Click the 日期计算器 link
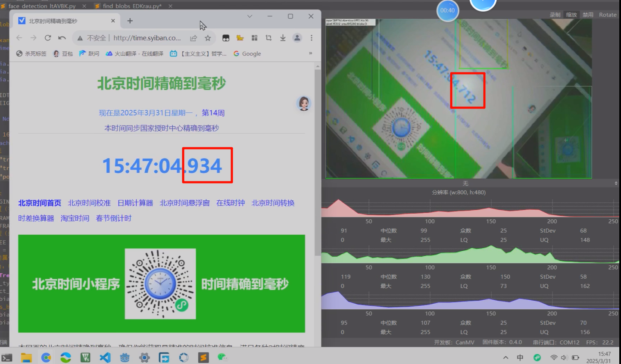This screenshot has height=364, width=621. [135, 203]
